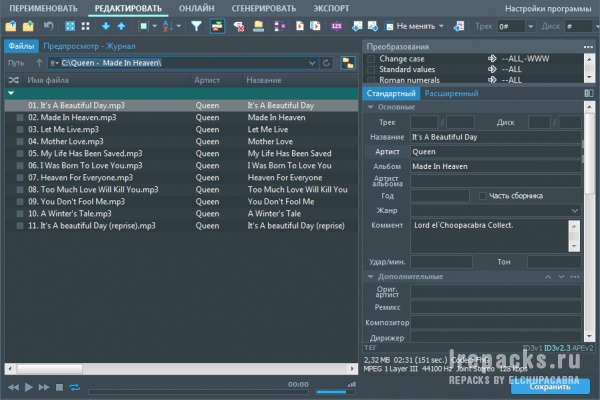Viewport: 600px width, 400px height.
Task: Enable the Standard values transformation
Action: pos(371,69)
